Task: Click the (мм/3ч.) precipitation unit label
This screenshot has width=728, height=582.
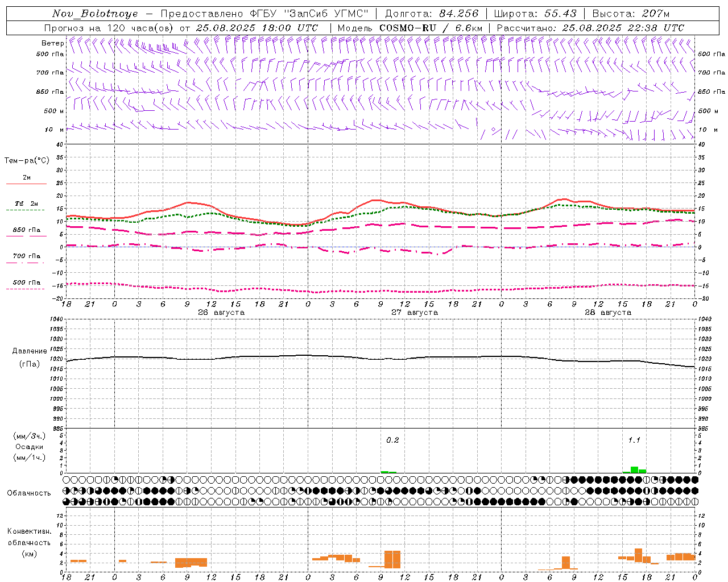Action: point(30,436)
